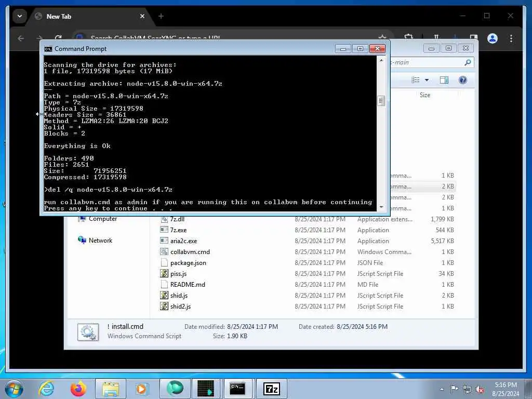Select the piss.js file
Viewport: 532px width, 399px height.
(x=179, y=273)
